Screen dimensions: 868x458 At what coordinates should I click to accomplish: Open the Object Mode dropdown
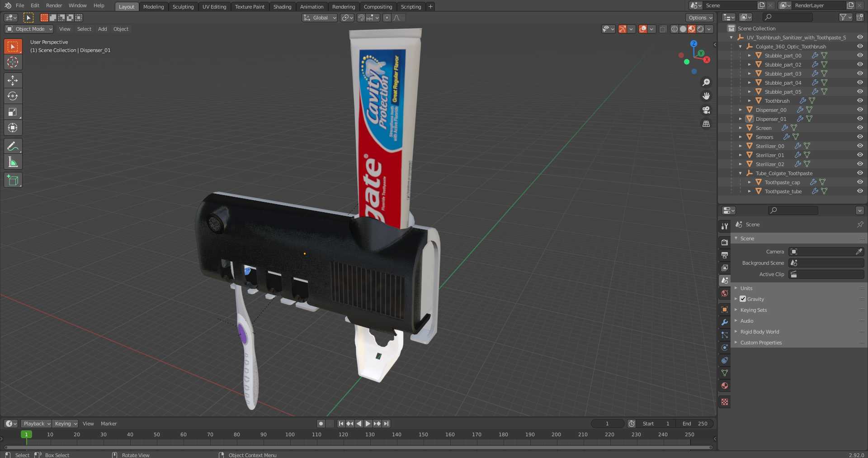click(x=29, y=29)
